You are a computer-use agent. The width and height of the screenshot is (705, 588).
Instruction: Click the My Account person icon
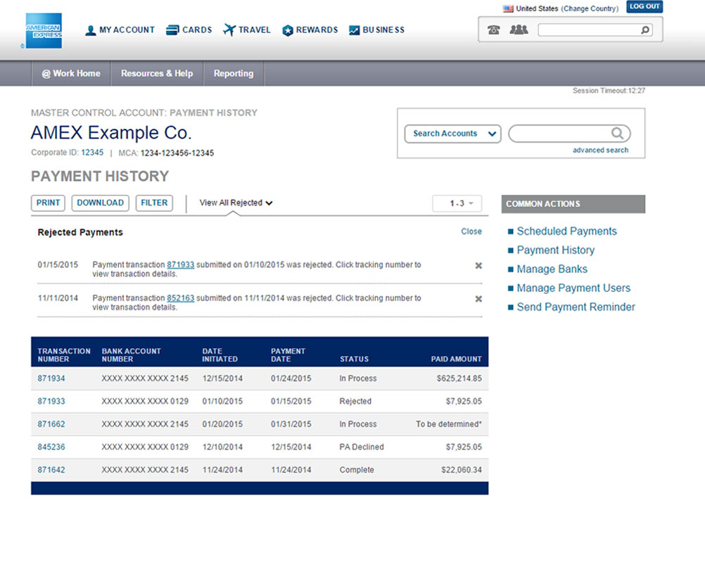coord(90,30)
